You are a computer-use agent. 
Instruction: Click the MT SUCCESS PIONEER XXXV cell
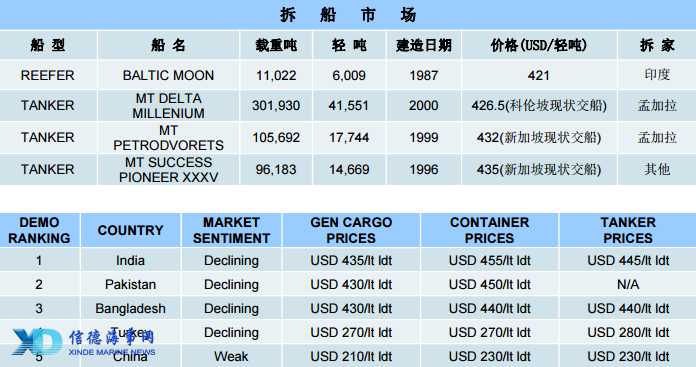168,170
